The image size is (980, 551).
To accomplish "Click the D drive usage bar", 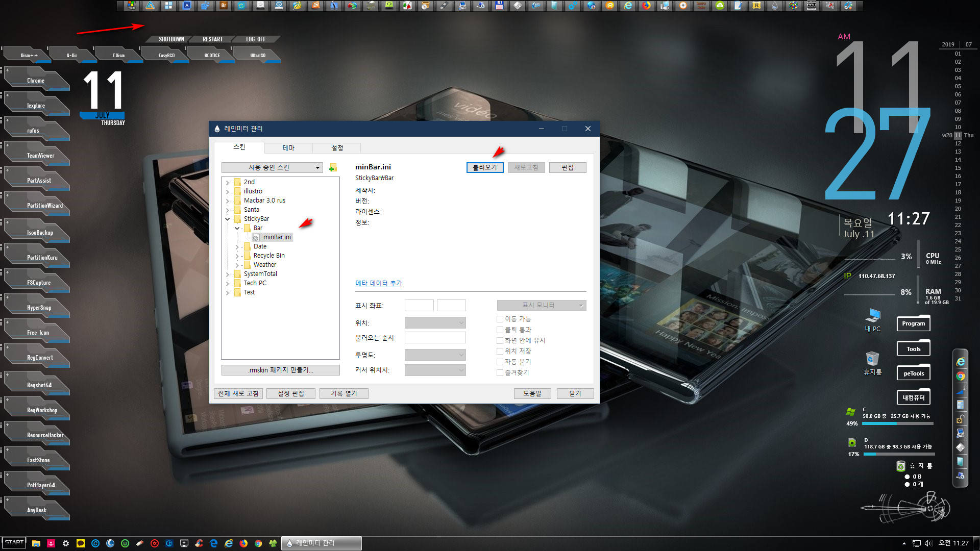I will point(899,454).
